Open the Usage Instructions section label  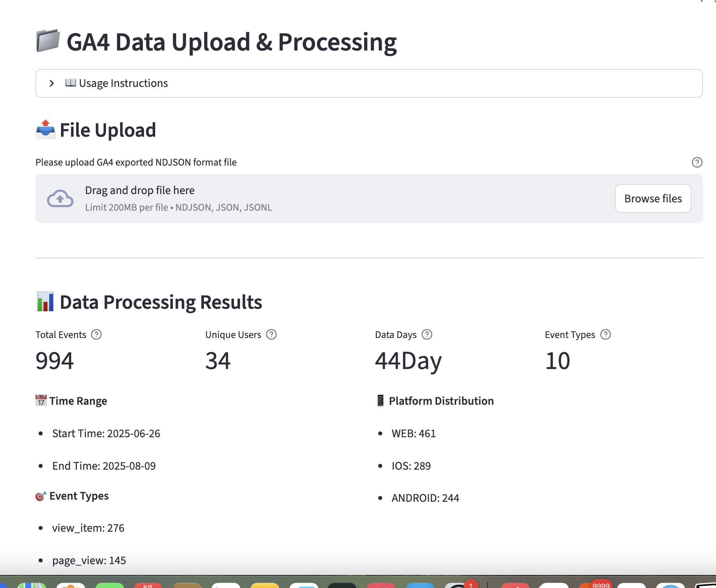[x=123, y=83]
